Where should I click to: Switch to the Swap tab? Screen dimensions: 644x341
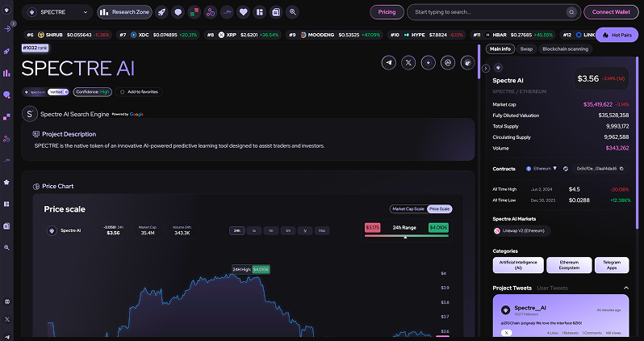526,49
